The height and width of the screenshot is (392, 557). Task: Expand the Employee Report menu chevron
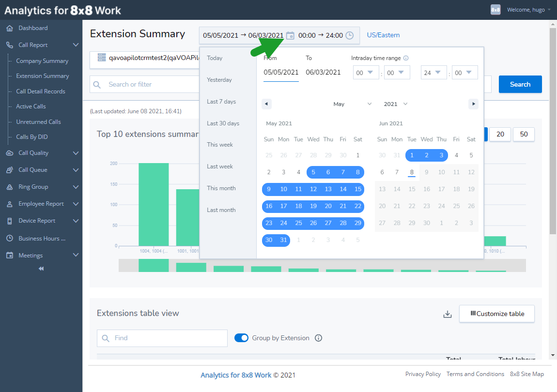[76, 203]
